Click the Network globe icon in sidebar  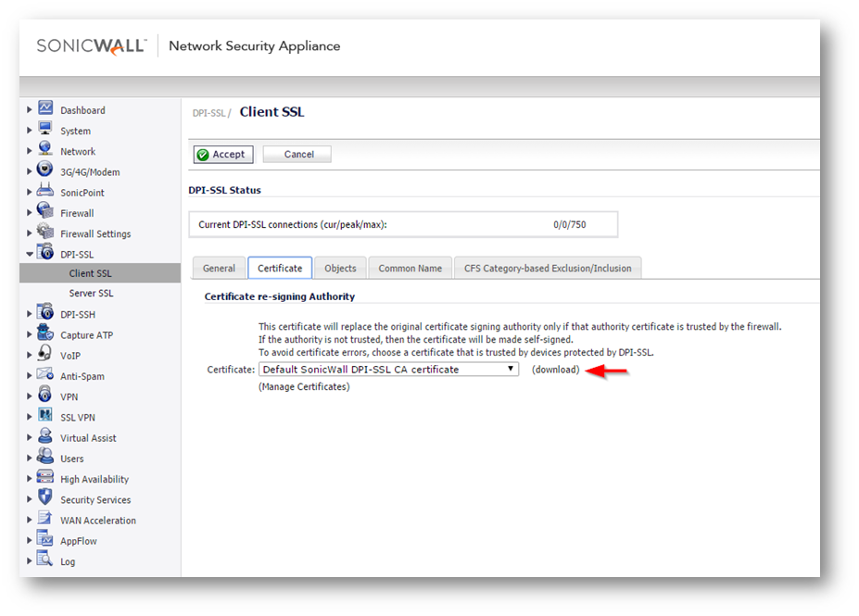[x=45, y=150]
